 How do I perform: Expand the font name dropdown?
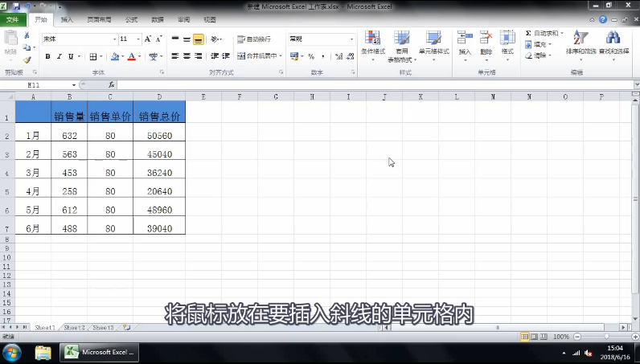(x=113, y=39)
